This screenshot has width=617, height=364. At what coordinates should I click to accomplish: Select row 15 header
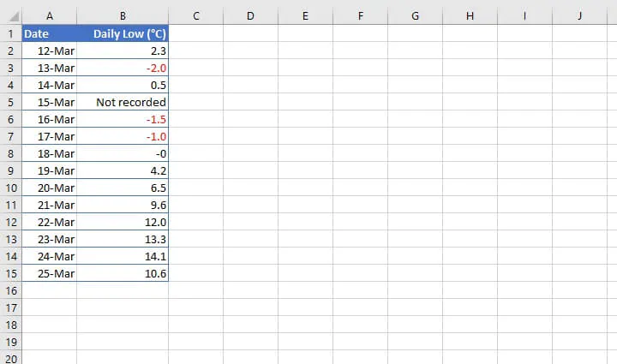(11, 273)
